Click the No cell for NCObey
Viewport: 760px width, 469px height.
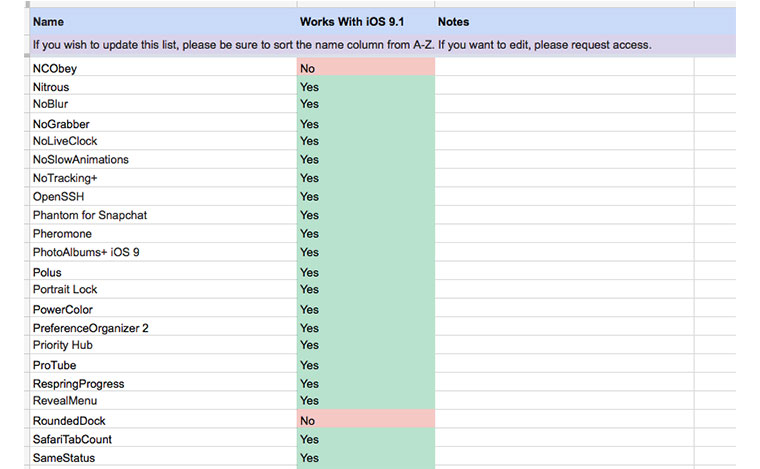(366, 67)
